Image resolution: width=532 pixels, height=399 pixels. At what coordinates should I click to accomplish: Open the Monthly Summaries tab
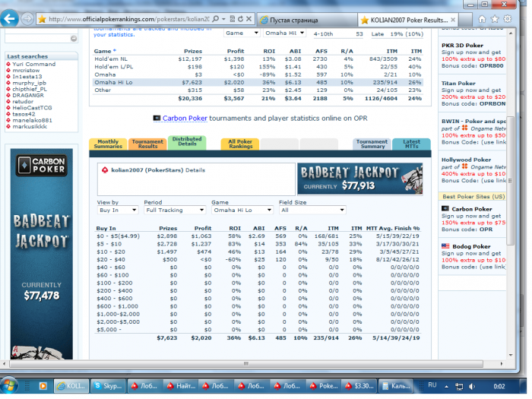tap(108, 144)
